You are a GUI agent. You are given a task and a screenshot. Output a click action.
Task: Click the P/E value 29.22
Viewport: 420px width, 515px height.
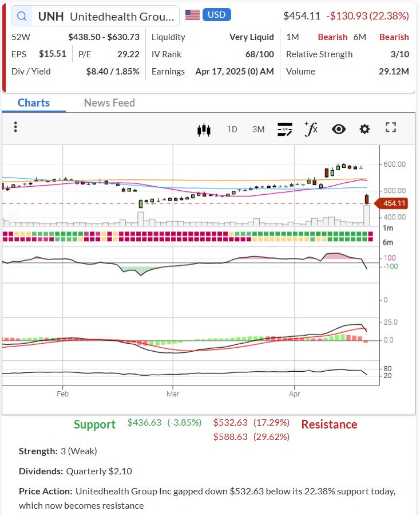(128, 54)
